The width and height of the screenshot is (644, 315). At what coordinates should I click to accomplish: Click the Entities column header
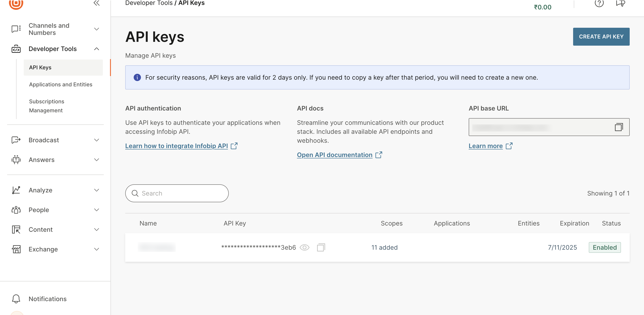pyautogui.click(x=528, y=223)
